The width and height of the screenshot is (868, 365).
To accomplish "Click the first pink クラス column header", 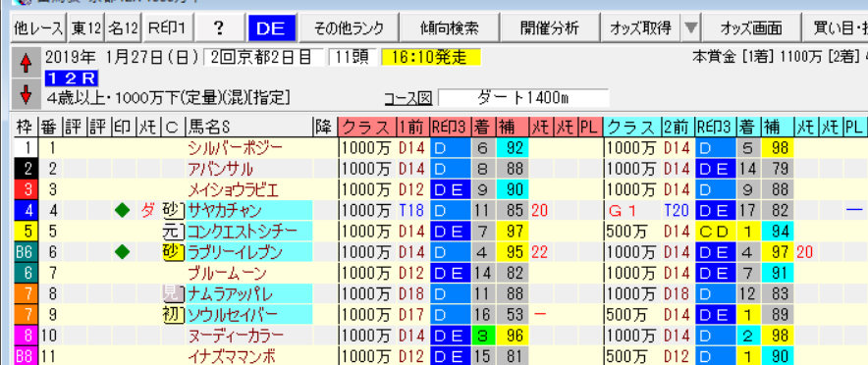I will pyautogui.click(x=367, y=128).
